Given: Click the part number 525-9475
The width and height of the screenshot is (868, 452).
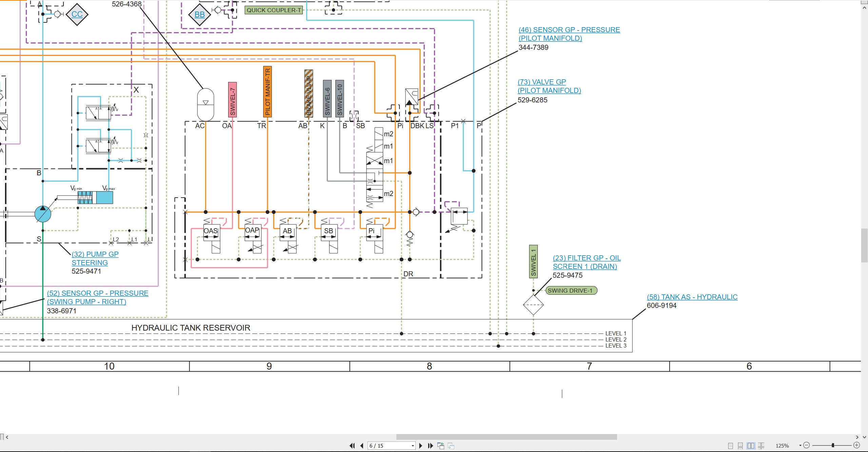Looking at the screenshot, I should coord(568,275).
